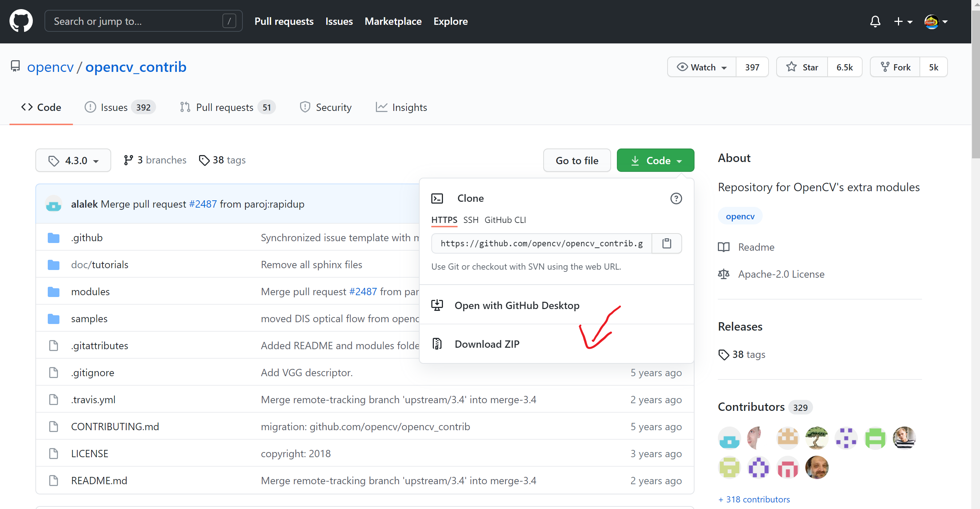Open the .github folder
This screenshot has width=980, height=509.
point(87,238)
